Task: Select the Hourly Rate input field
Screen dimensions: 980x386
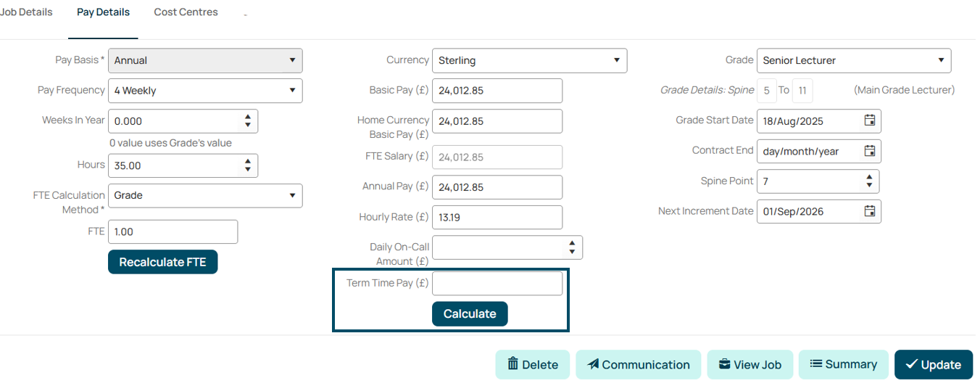Action: click(497, 217)
